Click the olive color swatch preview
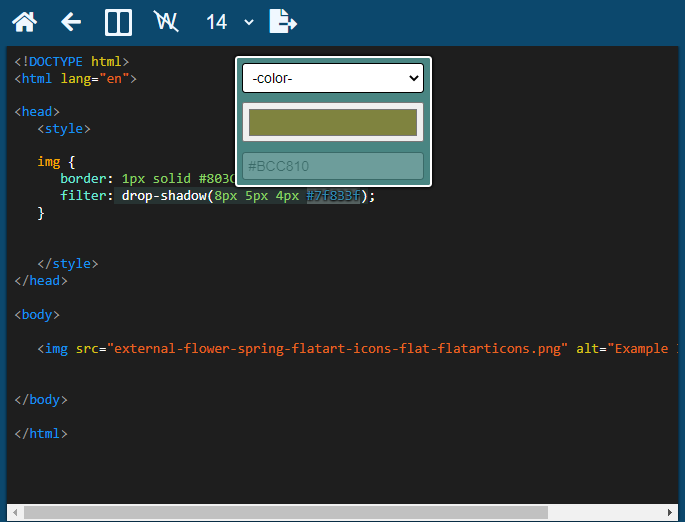 coord(333,122)
